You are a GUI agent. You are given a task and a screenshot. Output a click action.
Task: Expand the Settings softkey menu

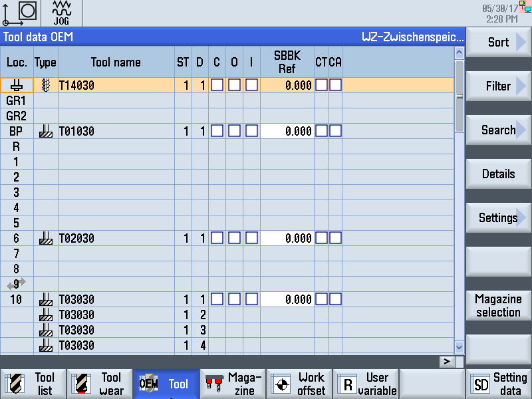(498, 218)
